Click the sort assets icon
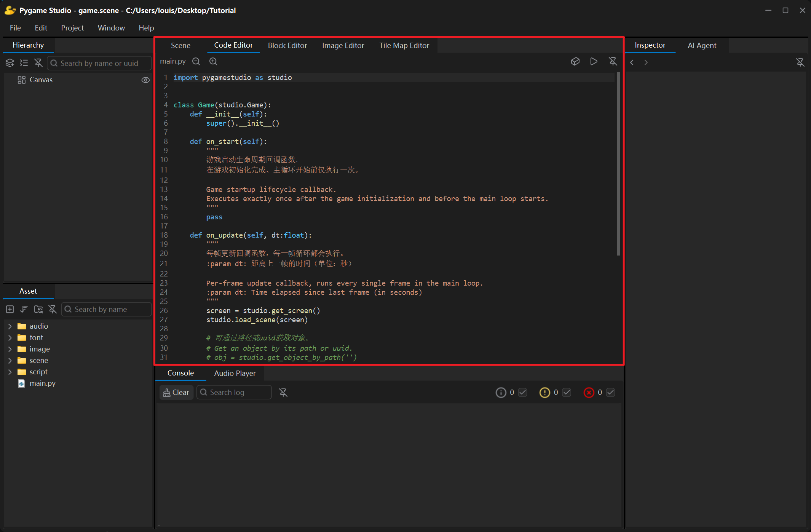Screen dimensions: 811x532 coord(24,309)
